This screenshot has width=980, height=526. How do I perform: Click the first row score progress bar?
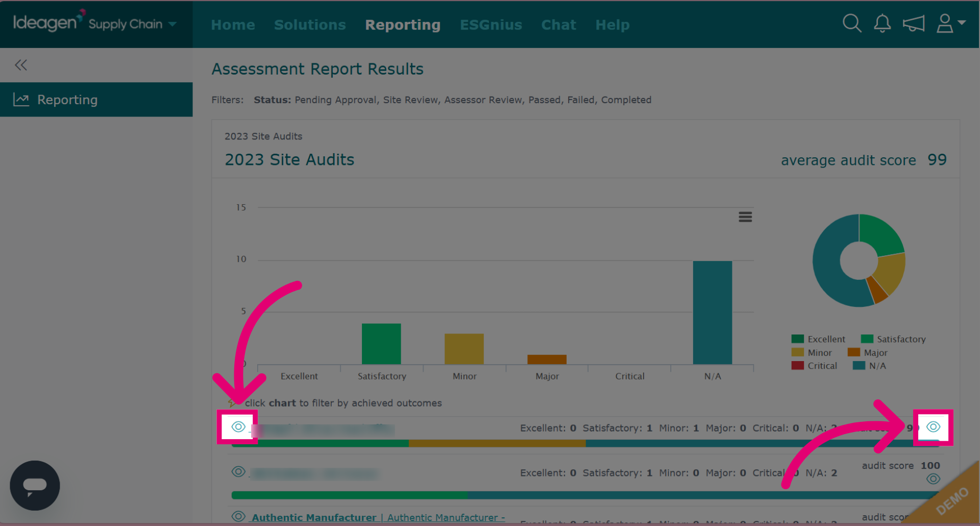587,443
